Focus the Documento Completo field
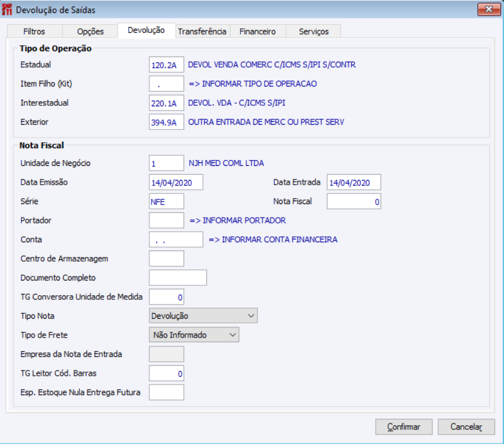Image resolution: width=504 pixels, height=444 pixels. (178, 278)
